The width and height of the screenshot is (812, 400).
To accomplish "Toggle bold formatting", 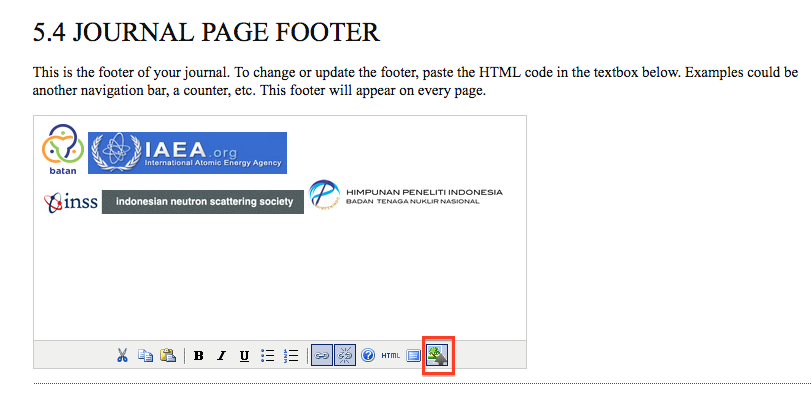I will coord(199,355).
